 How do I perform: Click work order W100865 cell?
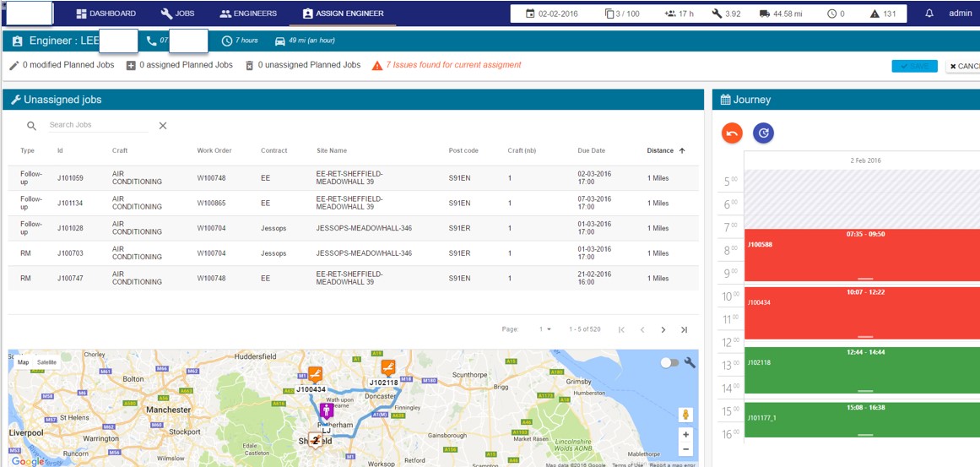click(211, 204)
